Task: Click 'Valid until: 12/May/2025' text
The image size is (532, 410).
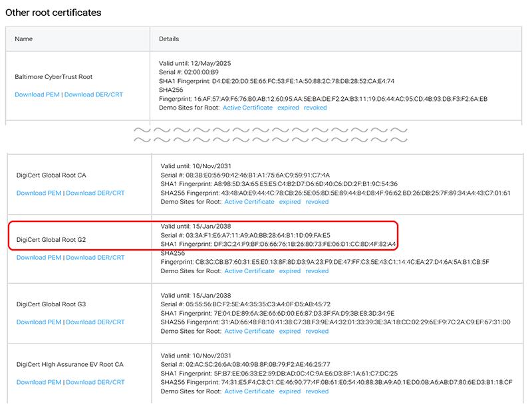Action: click(195, 63)
